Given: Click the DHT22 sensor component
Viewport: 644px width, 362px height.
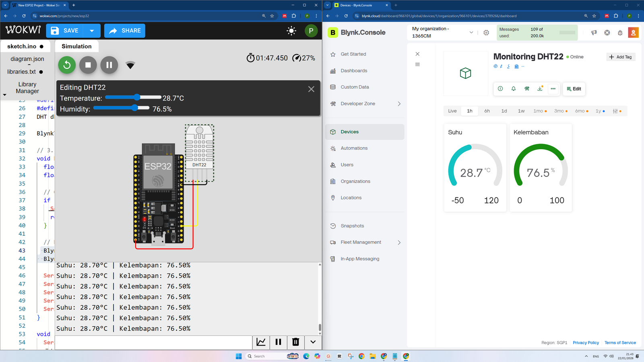Looking at the screenshot, I should [199, 153].
